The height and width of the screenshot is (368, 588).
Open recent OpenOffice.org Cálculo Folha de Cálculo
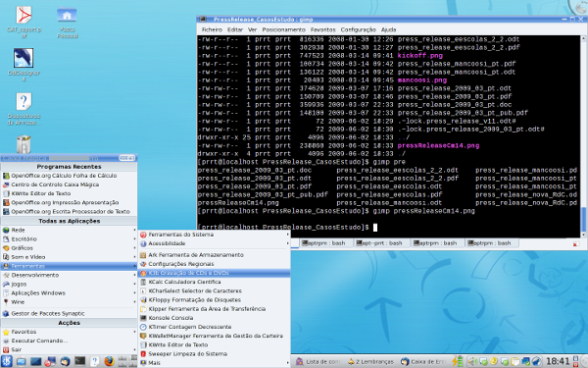[x=69, y=176]
